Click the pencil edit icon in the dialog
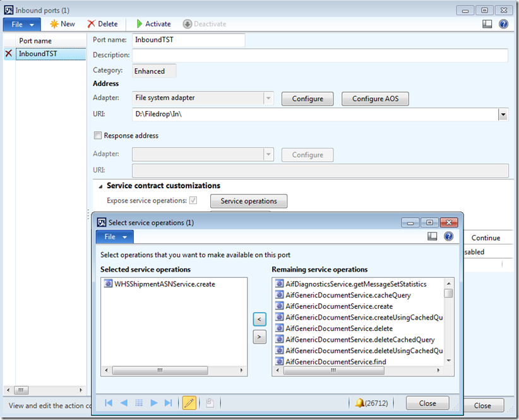 pos(189,403)
